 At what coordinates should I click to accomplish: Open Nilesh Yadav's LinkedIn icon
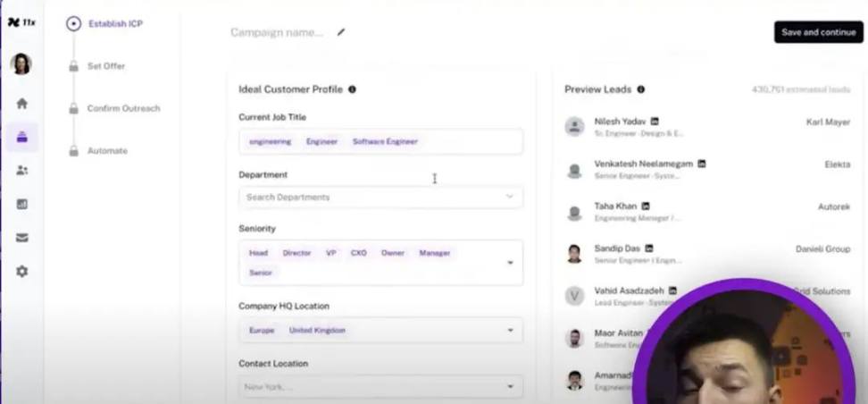(x=655, y=121)
